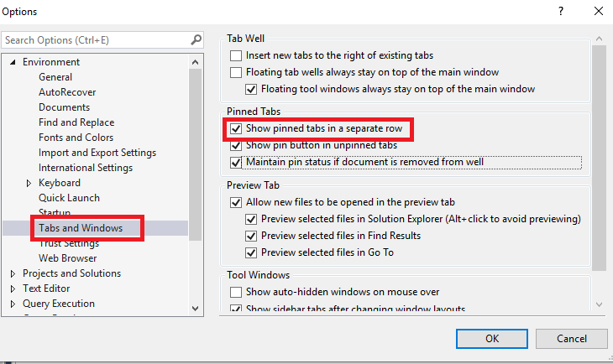Enable Show auto-hidden windows on mouse over

(235, 292)
